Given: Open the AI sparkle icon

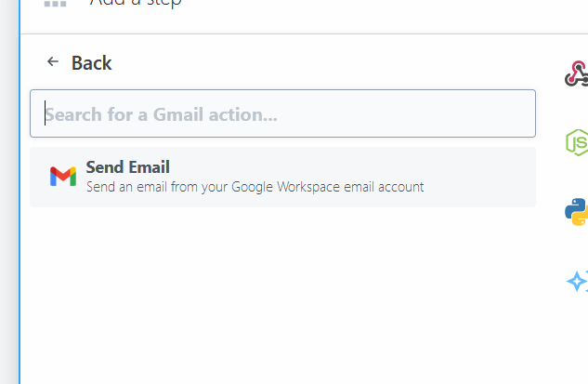Looking at the screenshot, I should tap(578, 280).
